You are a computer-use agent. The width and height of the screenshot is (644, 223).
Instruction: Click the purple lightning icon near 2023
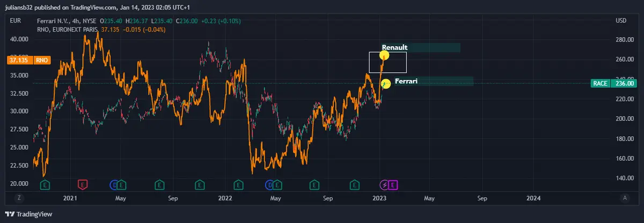(384, 185)
